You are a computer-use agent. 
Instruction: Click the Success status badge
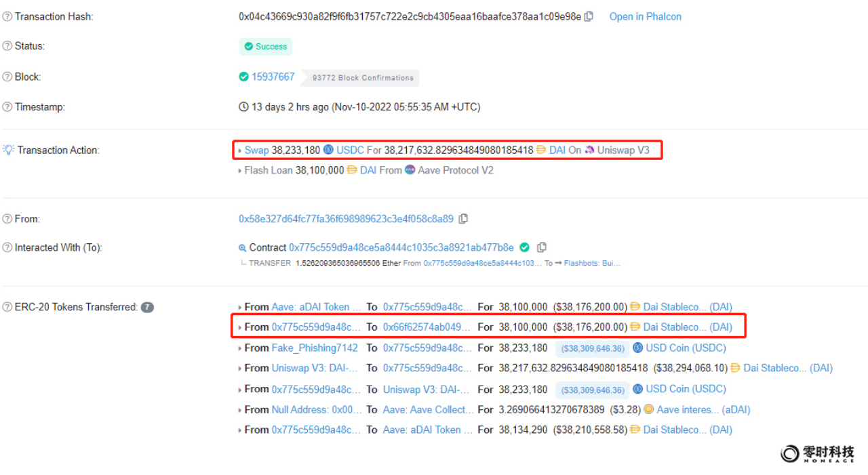pos(265,47)
